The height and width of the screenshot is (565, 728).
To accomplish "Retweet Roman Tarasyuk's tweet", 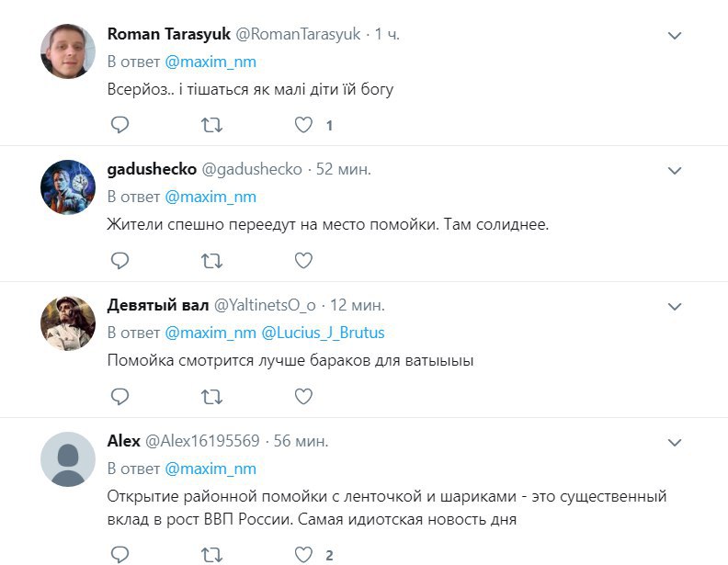I will (x=211, y=125).
